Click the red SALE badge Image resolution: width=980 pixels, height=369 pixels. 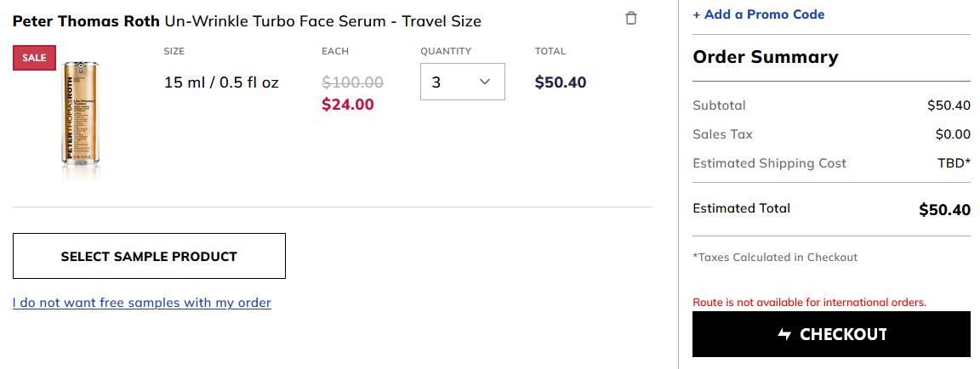click(x=34, y=58)
